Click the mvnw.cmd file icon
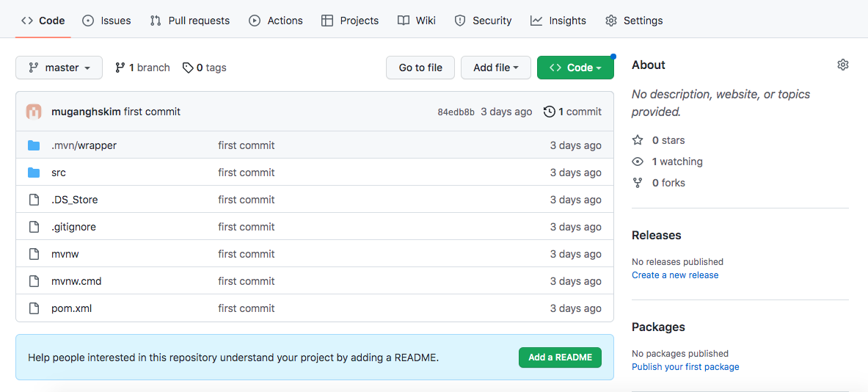The height and width of the screenshot is (392, 868). [34, 281]
